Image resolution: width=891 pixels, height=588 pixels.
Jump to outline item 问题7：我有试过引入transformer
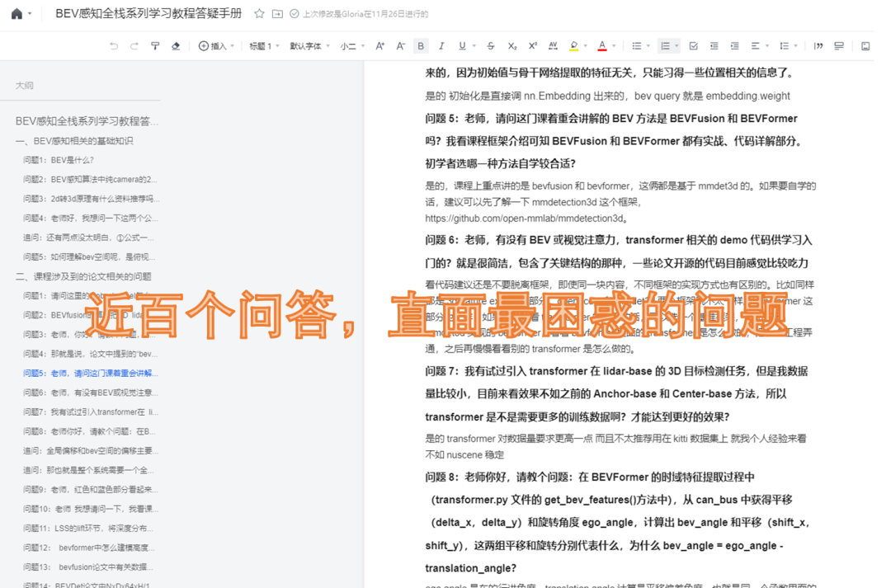pos(91,412)
